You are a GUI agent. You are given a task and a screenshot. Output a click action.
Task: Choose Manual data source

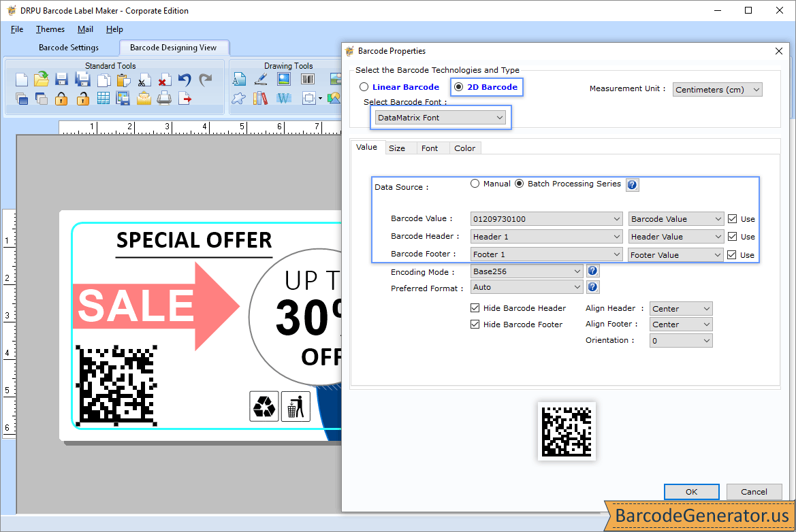point(490,184)
